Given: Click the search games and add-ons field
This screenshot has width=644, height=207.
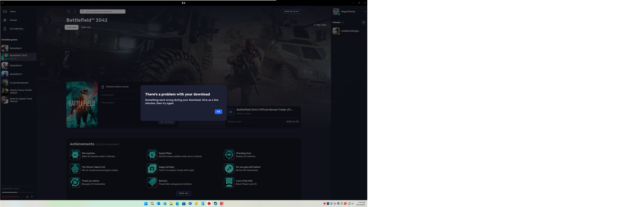Looking at the screenshot, I should pyautogui.click(x=102, y=11).
